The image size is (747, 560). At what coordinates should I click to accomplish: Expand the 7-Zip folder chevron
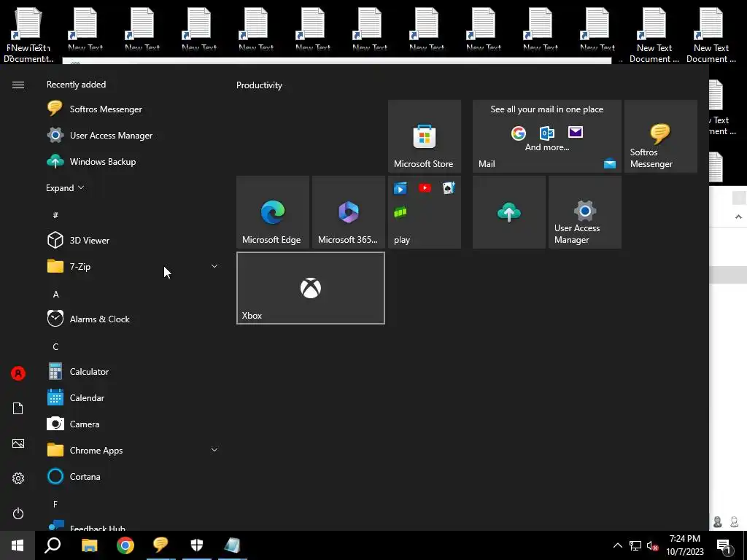click(214, 266)
